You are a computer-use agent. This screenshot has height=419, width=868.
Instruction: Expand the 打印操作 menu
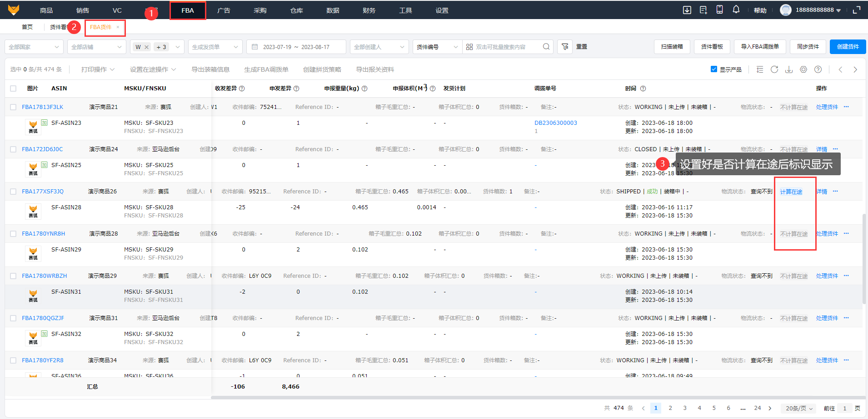click(x=98, y=69)
